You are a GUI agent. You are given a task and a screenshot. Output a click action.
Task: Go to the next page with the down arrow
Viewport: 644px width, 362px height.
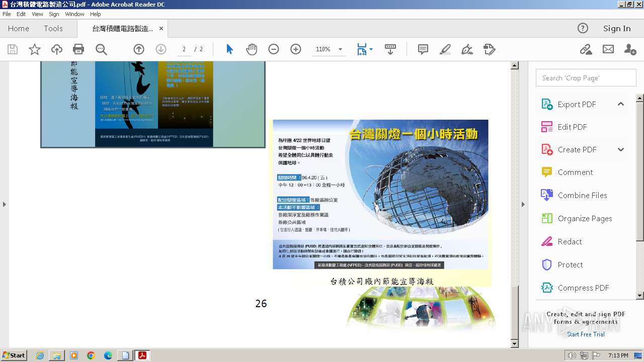pos(161,49)
